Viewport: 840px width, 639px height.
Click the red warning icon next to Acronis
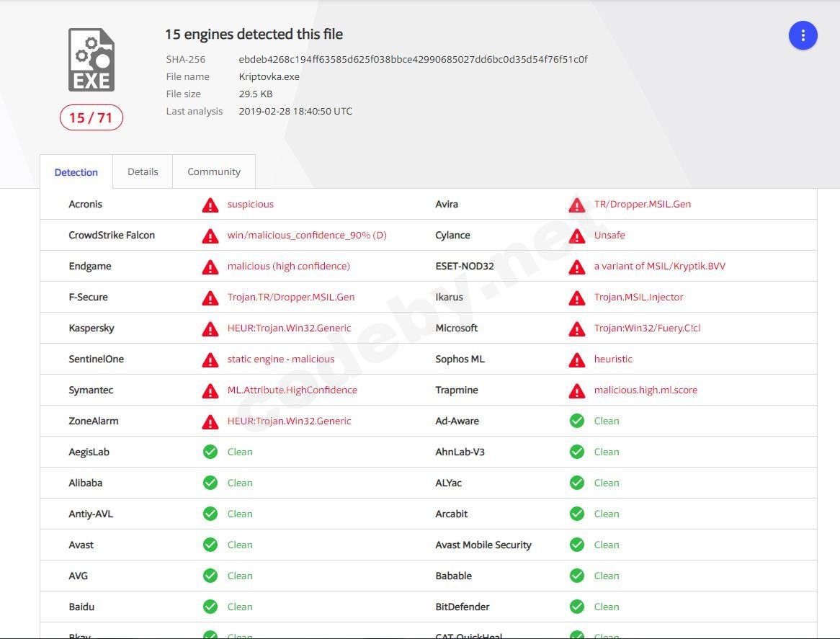[x=210, y=205]
